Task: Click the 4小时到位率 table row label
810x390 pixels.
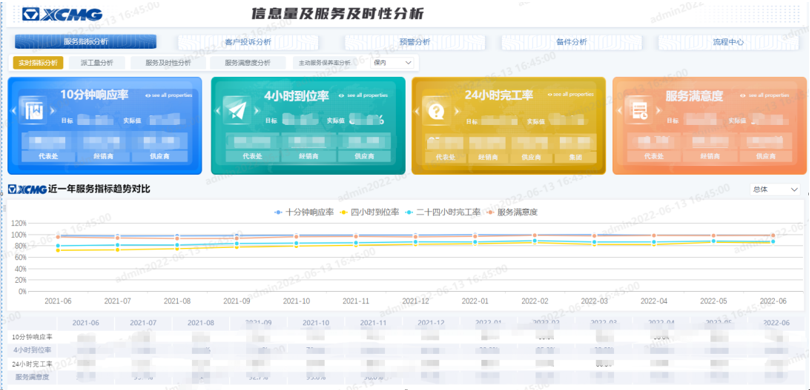Action: coord(34,350)
